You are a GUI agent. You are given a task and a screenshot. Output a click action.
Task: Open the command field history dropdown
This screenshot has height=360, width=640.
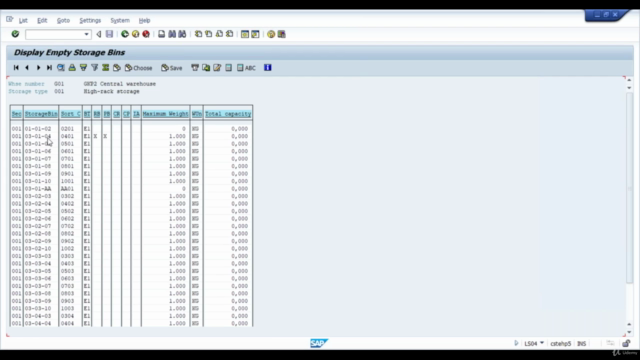[86, 34]
